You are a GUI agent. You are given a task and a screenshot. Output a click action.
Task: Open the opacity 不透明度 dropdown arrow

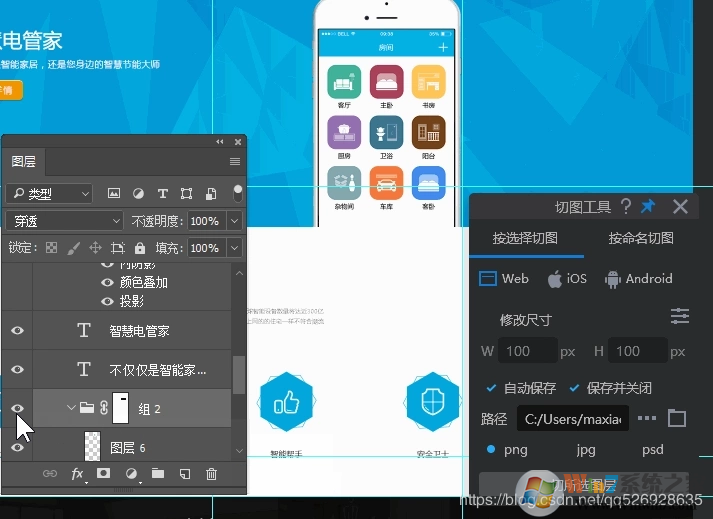tap(234, 221)
